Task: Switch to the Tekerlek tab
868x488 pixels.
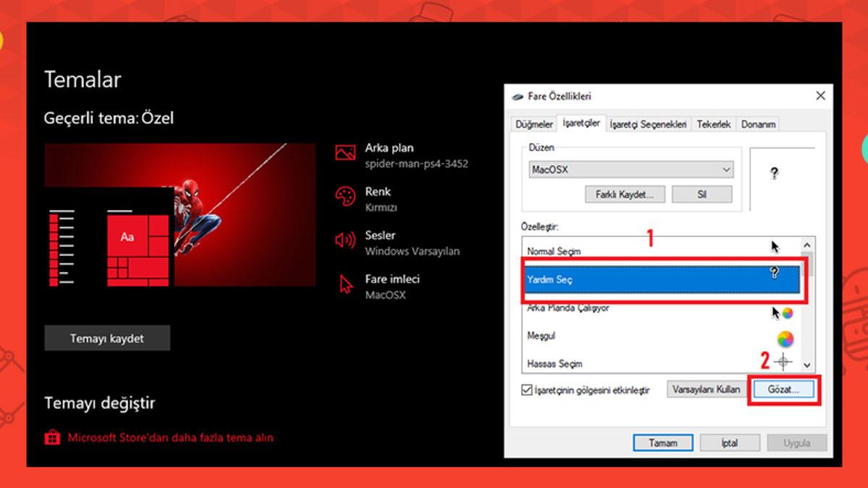Action: click(x=714, y=124)
